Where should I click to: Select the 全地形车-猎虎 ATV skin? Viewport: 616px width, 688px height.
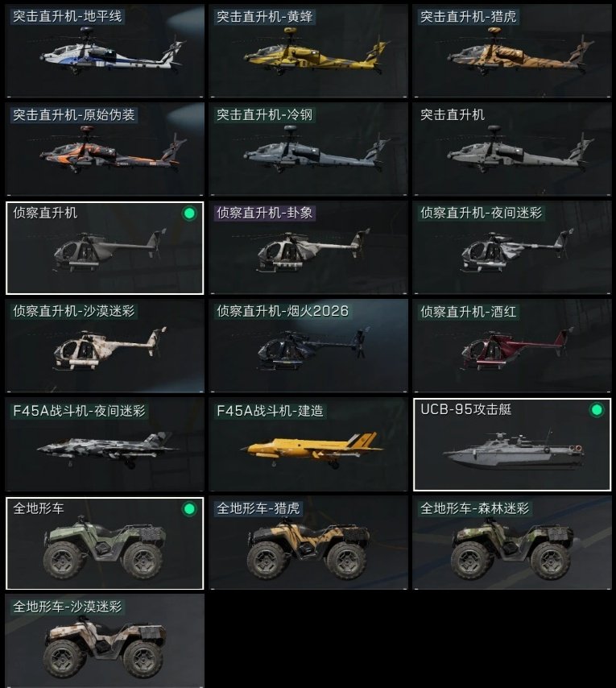pos(308,543)
